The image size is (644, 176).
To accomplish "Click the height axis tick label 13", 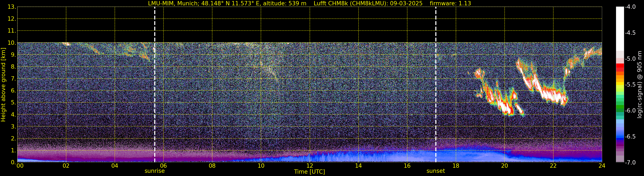I will click(x=11, y=7).
